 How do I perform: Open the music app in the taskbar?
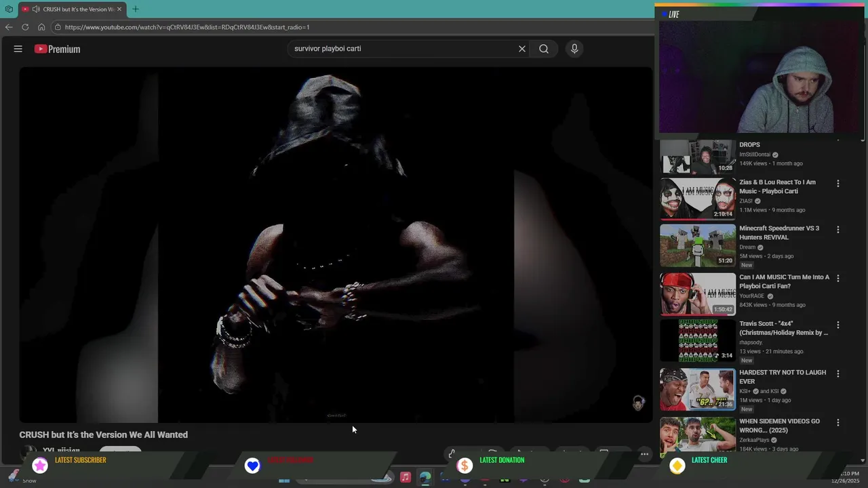pos(405,477)
